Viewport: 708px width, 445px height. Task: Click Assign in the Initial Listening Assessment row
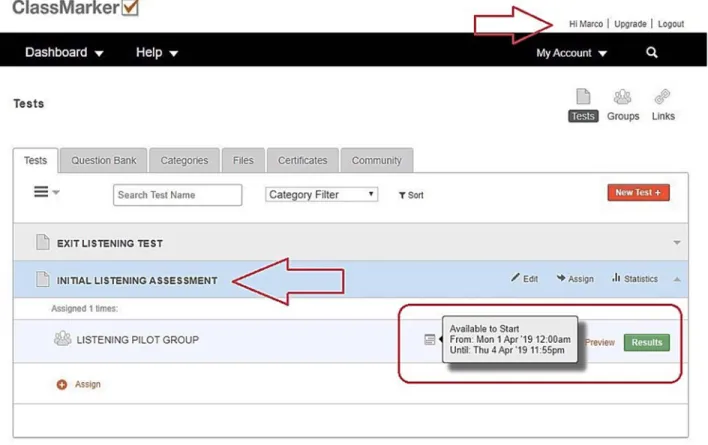pyautogui.click(x=575, y=278)
